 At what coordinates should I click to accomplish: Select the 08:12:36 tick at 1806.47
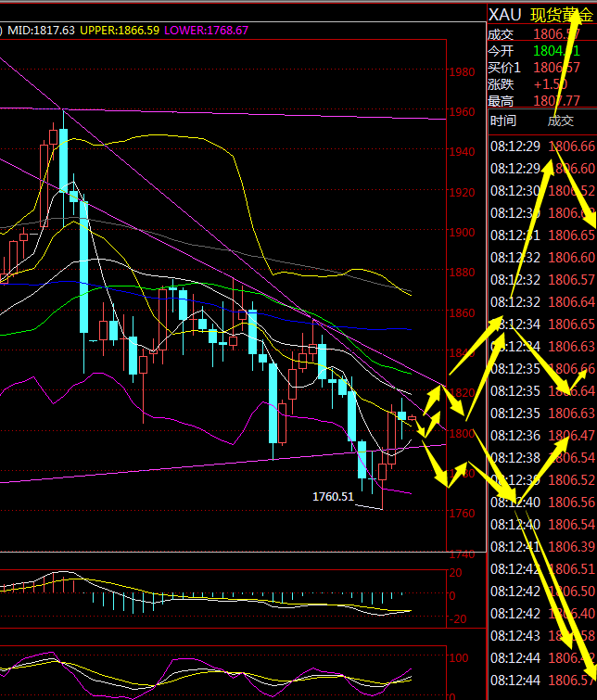[542, 436]
